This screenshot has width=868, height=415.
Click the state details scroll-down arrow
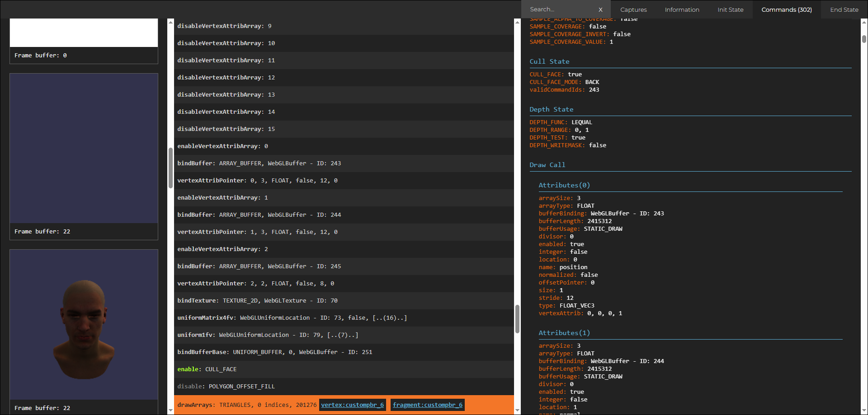point(864,410)
